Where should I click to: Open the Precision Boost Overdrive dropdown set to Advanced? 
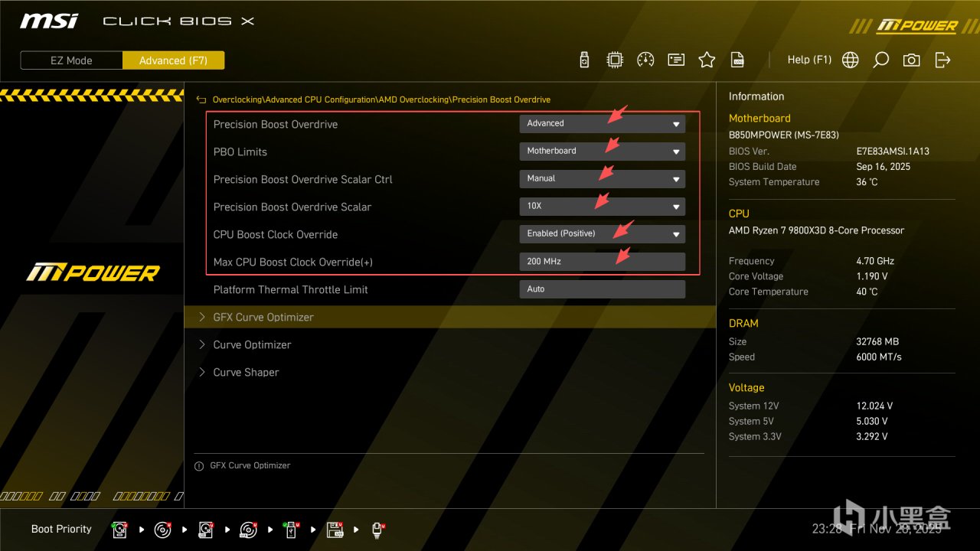[602, 123]
